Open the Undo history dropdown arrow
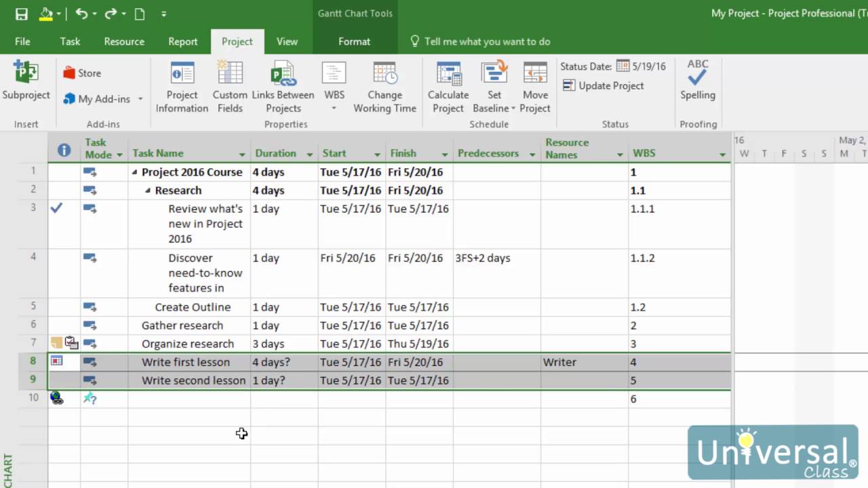 pyautogui.click(x=94, y=14)
